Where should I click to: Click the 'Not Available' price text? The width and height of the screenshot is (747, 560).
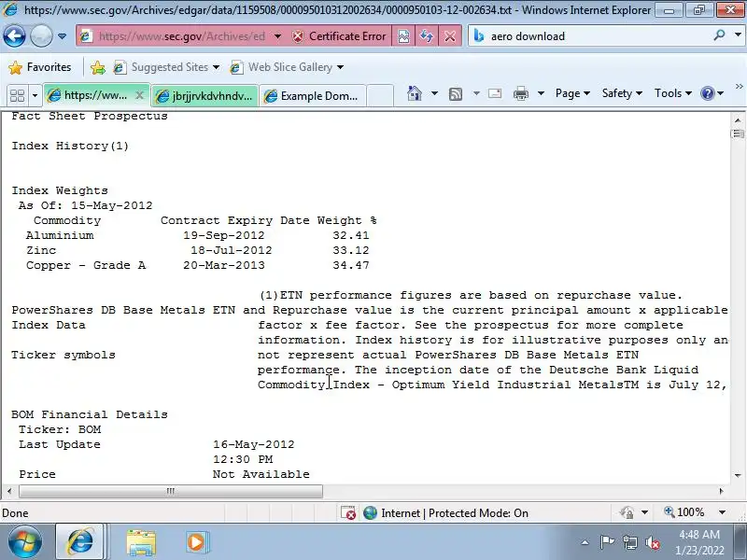pyautogui.click(x=261, y=474)
